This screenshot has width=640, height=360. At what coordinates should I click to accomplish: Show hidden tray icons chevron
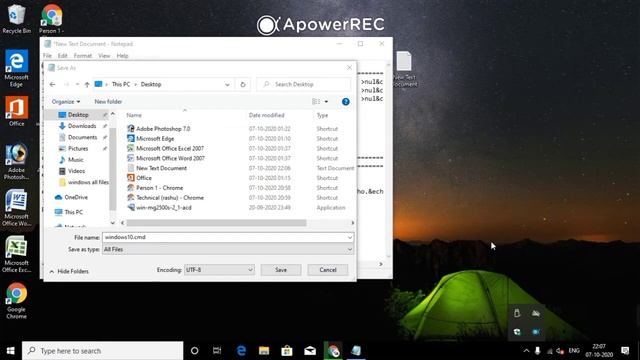click(526, 351)
